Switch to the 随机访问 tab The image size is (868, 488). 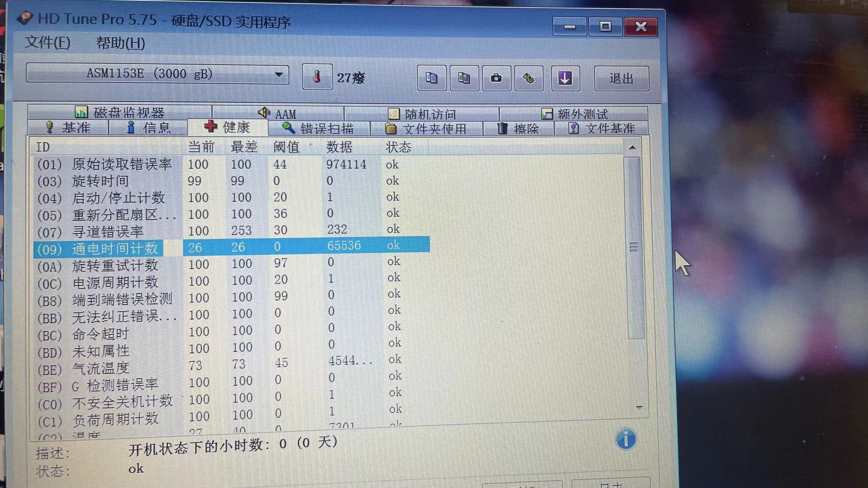coord(422,114)
